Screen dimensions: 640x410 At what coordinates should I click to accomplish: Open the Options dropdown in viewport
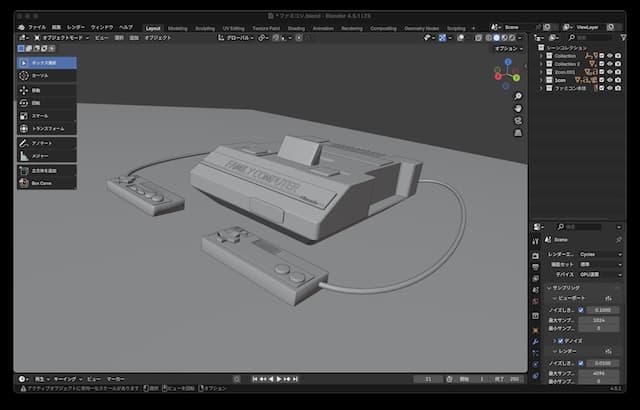(x=509, y=49)
